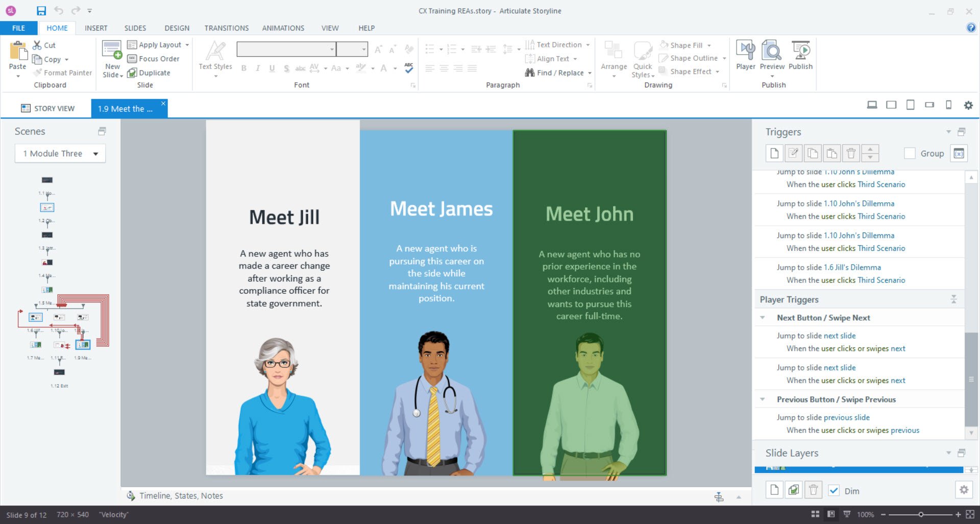This screenshot has width=980, height=524.
Task: Add a new slide layer
Action: coord(774,490)
